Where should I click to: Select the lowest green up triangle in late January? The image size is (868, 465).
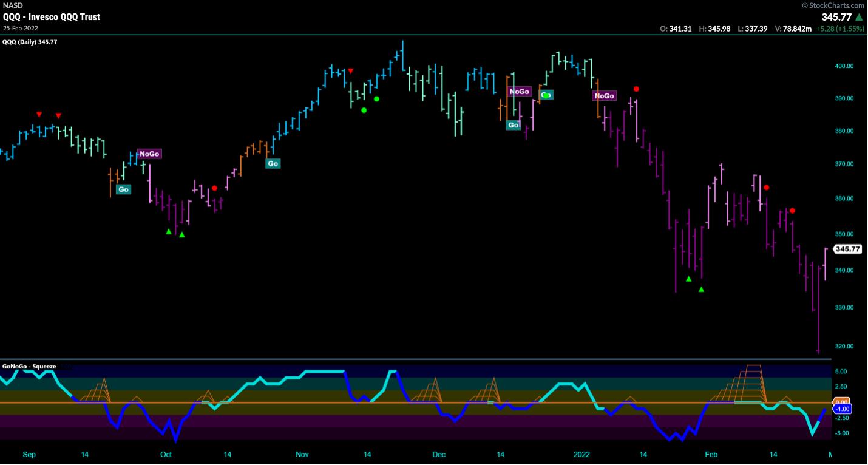[701, 290]
